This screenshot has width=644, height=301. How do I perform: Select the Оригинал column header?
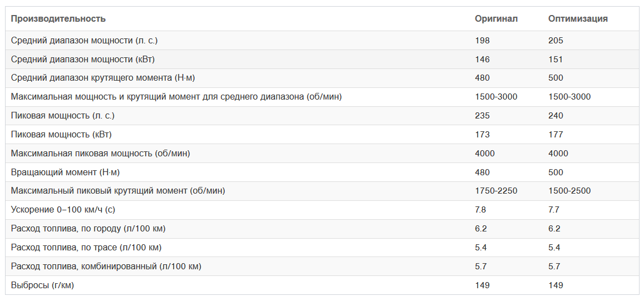496,19
